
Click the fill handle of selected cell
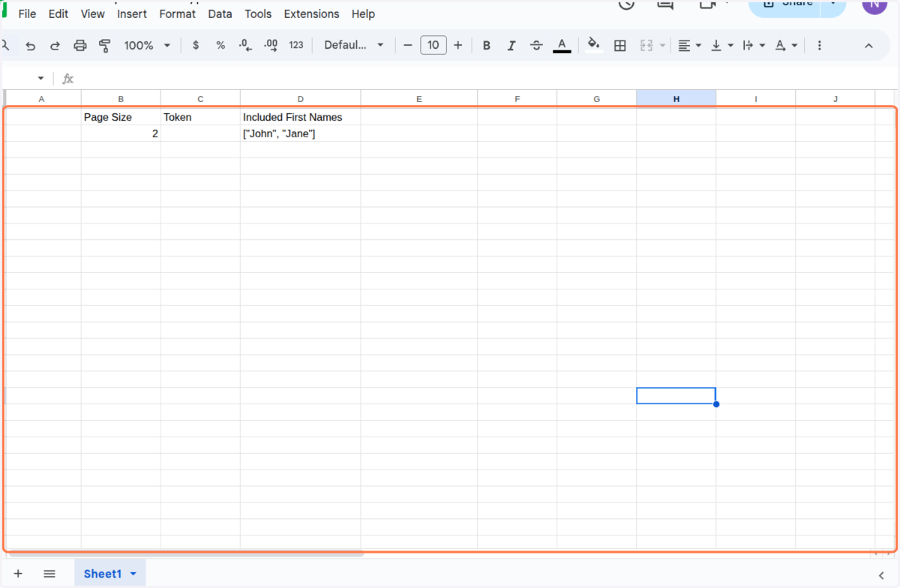(716, 404)
